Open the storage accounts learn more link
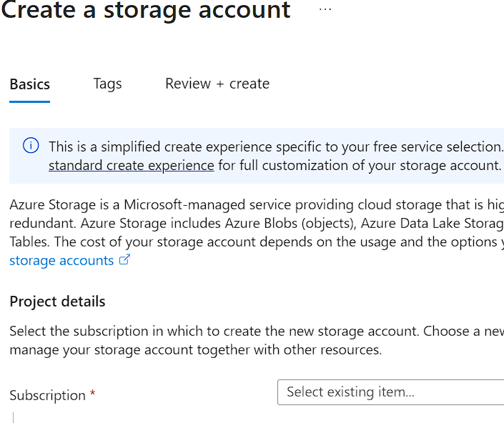 click(61, 261)
